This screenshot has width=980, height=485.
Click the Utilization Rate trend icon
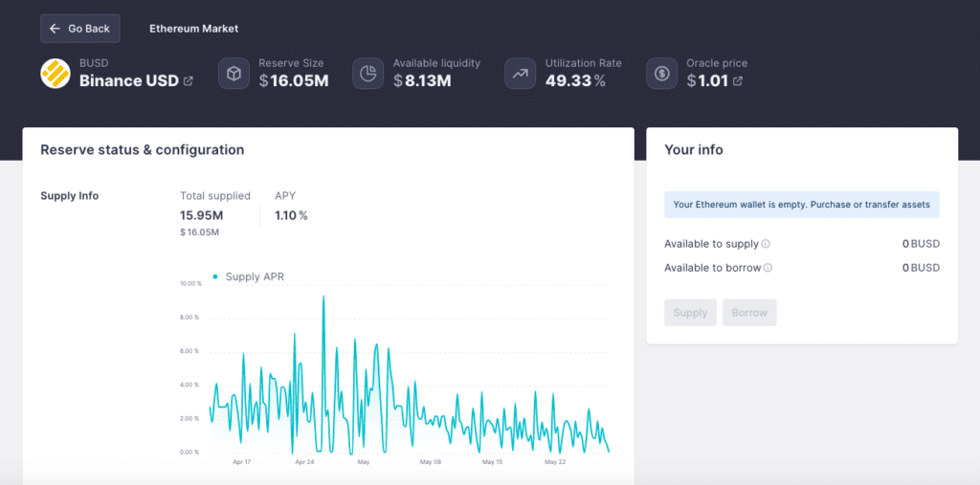coord(520,74)
